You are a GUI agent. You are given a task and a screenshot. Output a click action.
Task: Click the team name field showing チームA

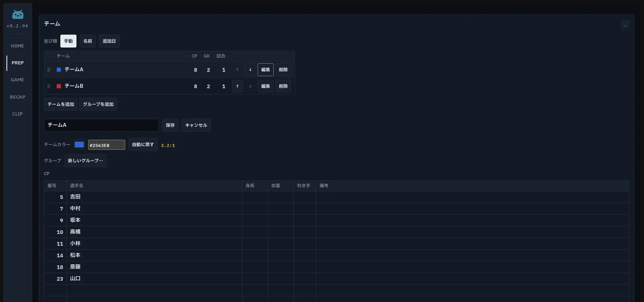(101, 125)
